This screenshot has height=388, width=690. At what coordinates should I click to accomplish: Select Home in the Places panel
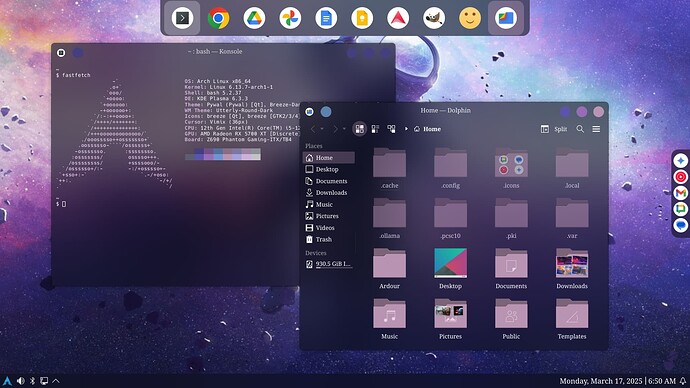tap(329, 157)
